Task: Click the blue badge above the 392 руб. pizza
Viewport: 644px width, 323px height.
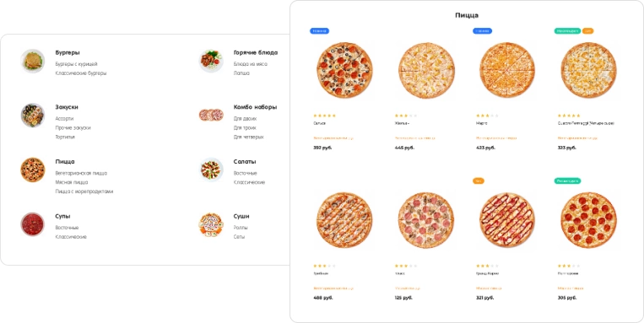Action: (320, 30)
